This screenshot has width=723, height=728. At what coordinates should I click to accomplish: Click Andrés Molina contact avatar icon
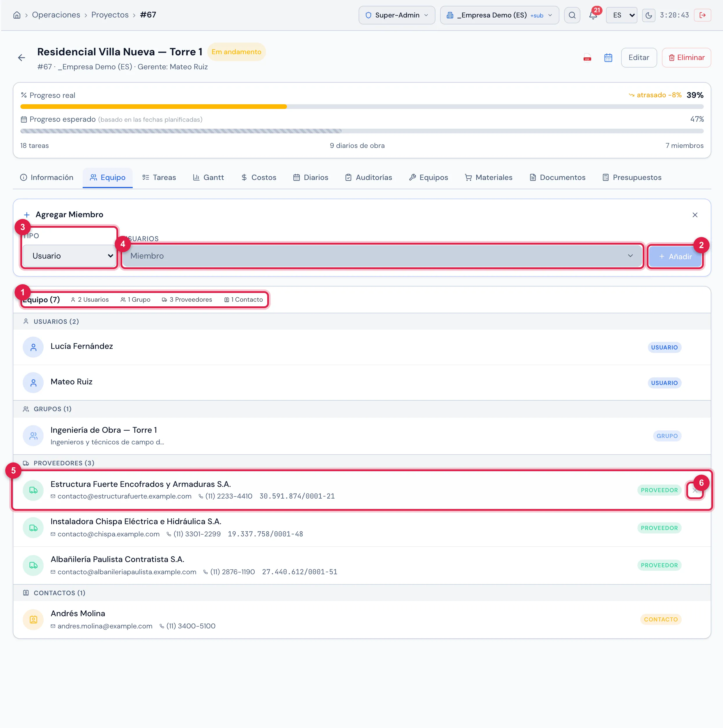33,619
